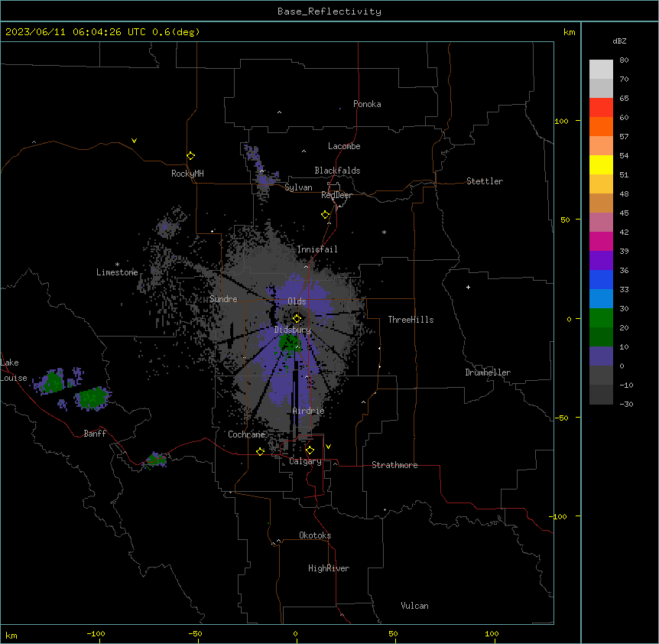Click the Stettler city label

pos(485,181)
